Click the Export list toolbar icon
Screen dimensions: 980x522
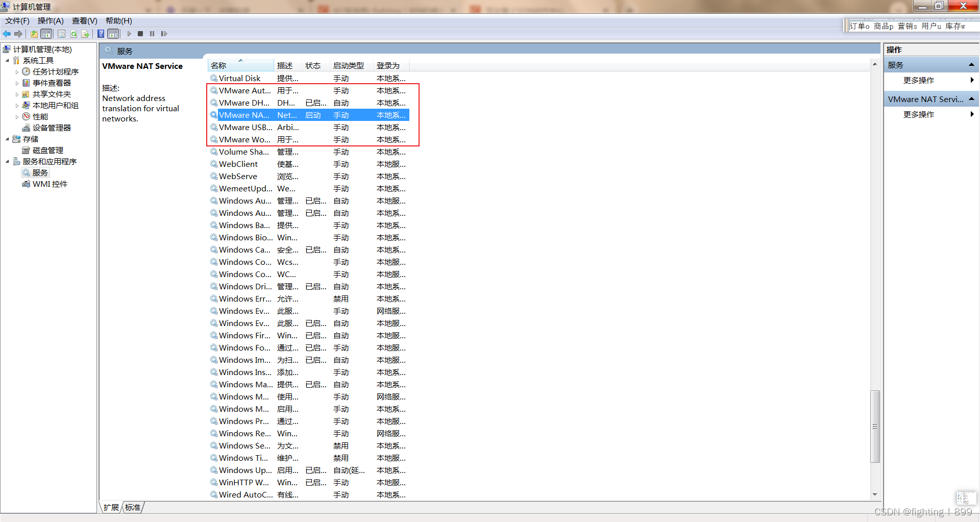click(x=85, y=34)
